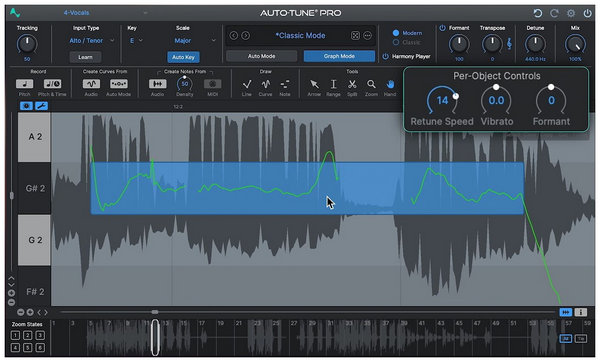600x362 pixels.
Task: Toggle the Auto Key button
Action: point(183,57)
